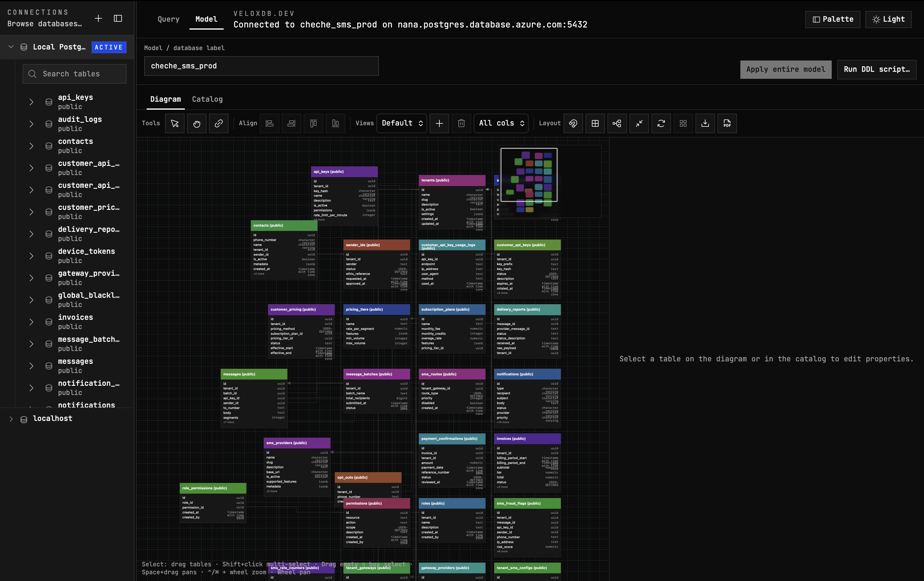Expand the audit_logs table node
This screenshot has height=581, width=924.
(31, 124)
